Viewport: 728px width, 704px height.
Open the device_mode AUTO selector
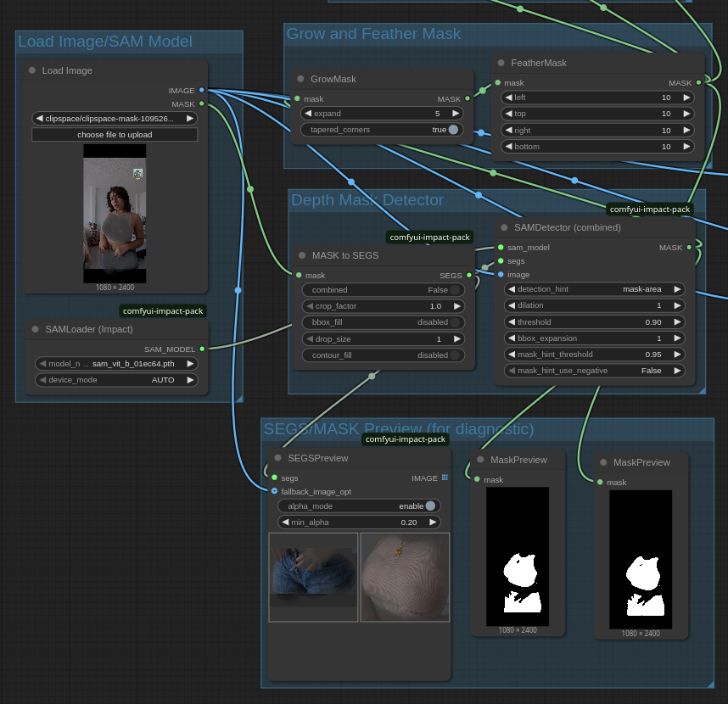tap(116, 380)
